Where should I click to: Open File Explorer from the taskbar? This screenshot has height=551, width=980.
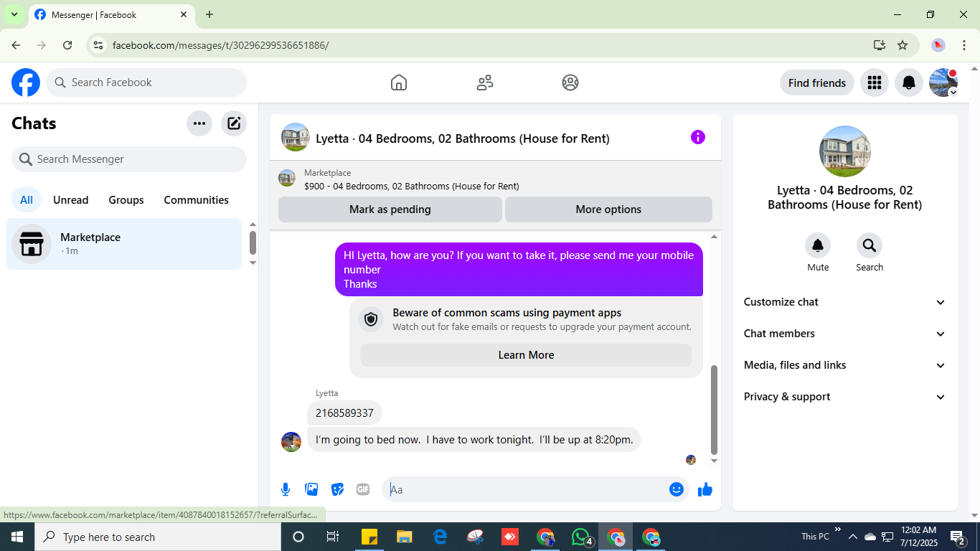tap(405, 537)
